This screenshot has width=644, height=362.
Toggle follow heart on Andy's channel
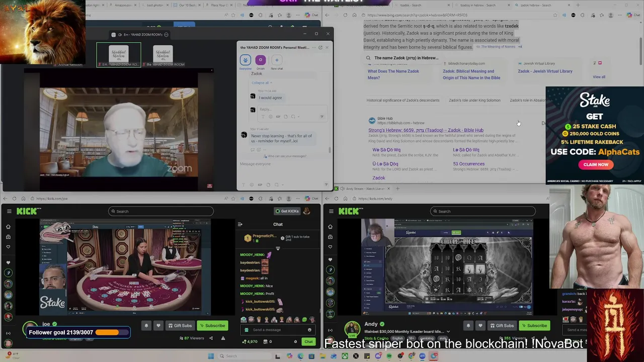point(480,325)
